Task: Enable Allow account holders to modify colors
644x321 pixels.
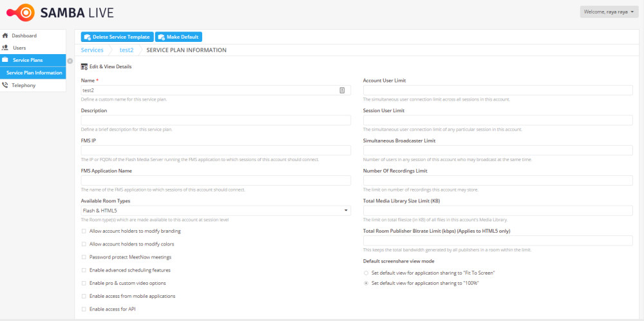Action: pyautogui.click(x=84, y=244)
